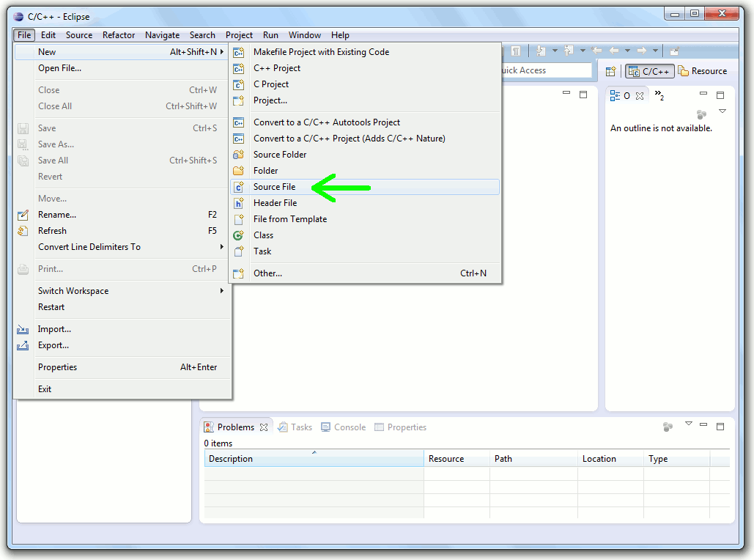The image size is (754, 560).
Task: Click the Next Annotation toolbar icon
Action: pos(541,51)
